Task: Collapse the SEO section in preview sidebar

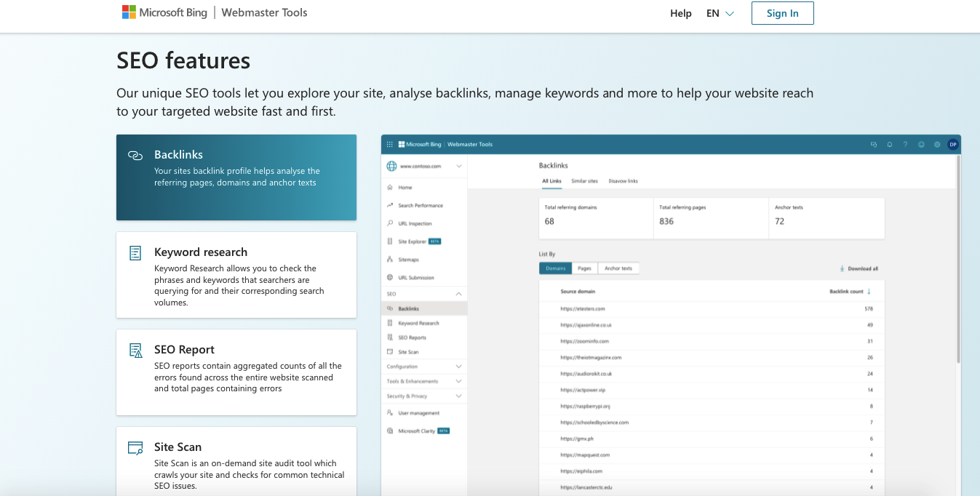Action: pyautogui.click(x=458, y=294)
